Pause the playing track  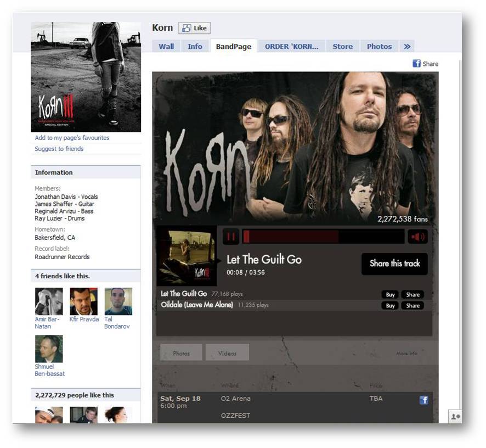click(x=231, y=237)
